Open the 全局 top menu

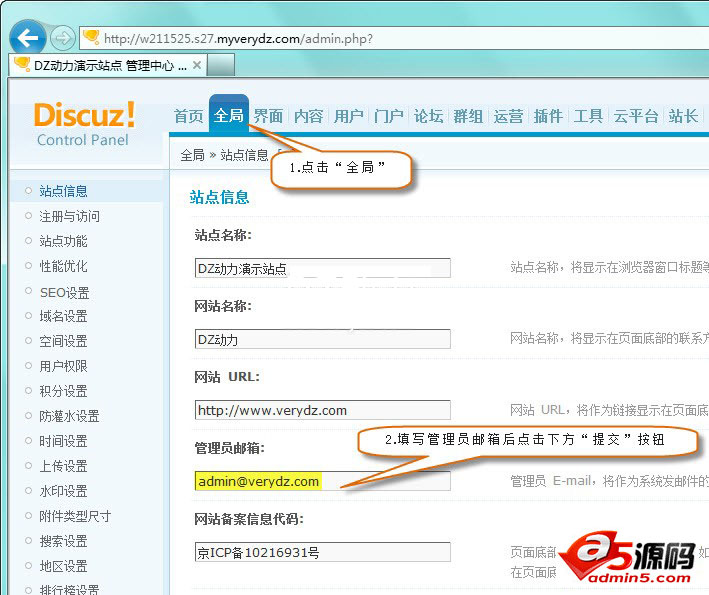(x=228, y=115)
